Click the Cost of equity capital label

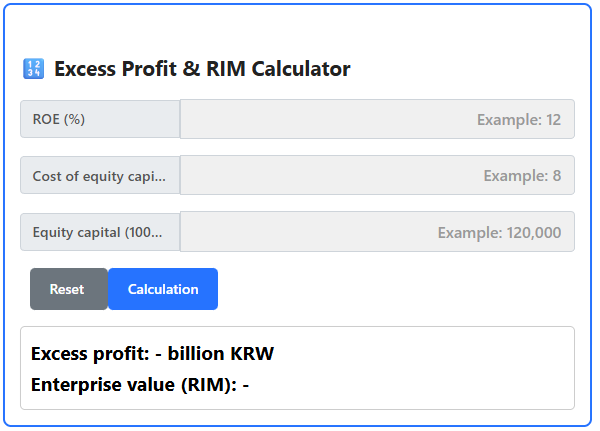pyautogui.click(x=99, y=175)
